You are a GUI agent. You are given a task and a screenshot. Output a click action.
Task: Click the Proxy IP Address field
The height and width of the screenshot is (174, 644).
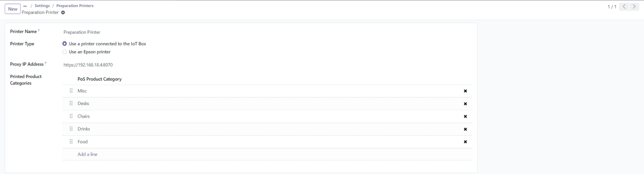(x=163, y=65)
